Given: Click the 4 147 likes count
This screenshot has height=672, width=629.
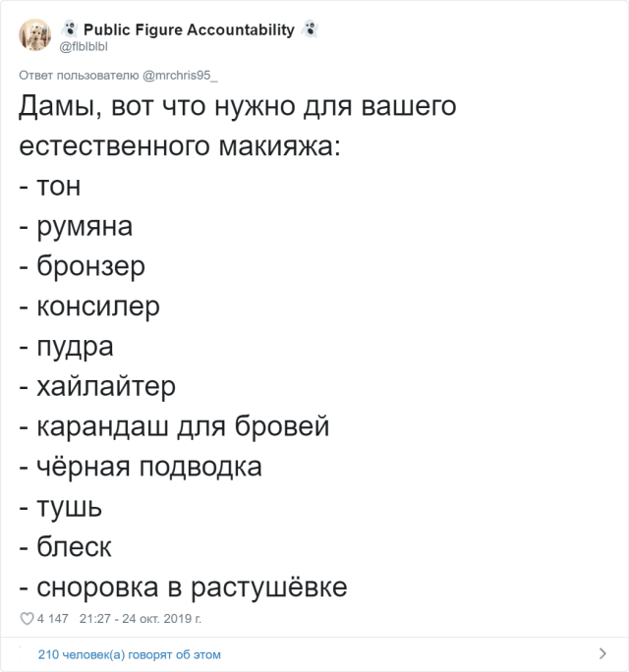Looking at the screenshot, I should point(53,618).
